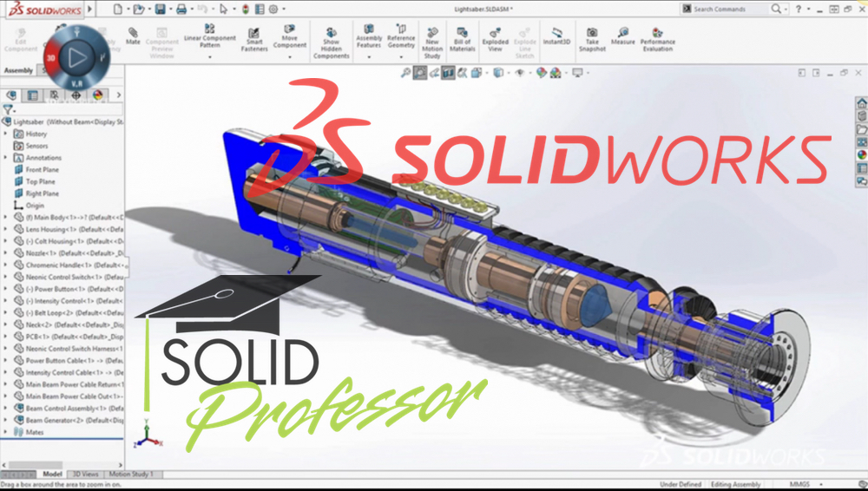
Task: Open the Save dropdown arrow
Action: point(170,10)
